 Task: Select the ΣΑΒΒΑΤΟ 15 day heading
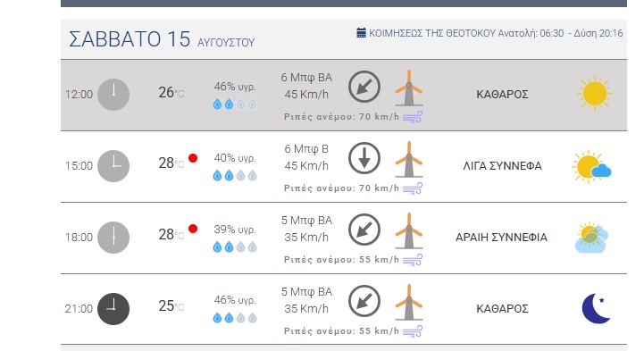[130, 39]
